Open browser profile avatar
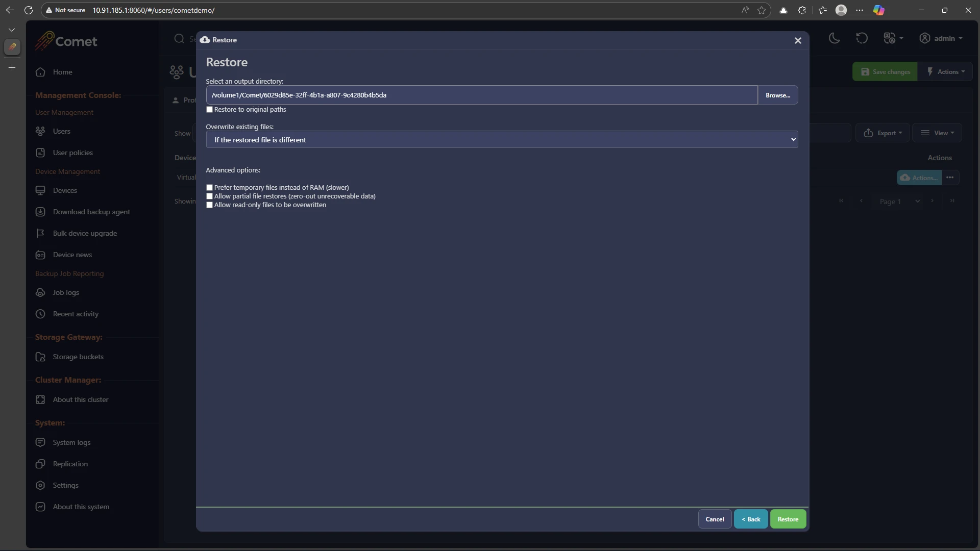 (x=841, y=10)
